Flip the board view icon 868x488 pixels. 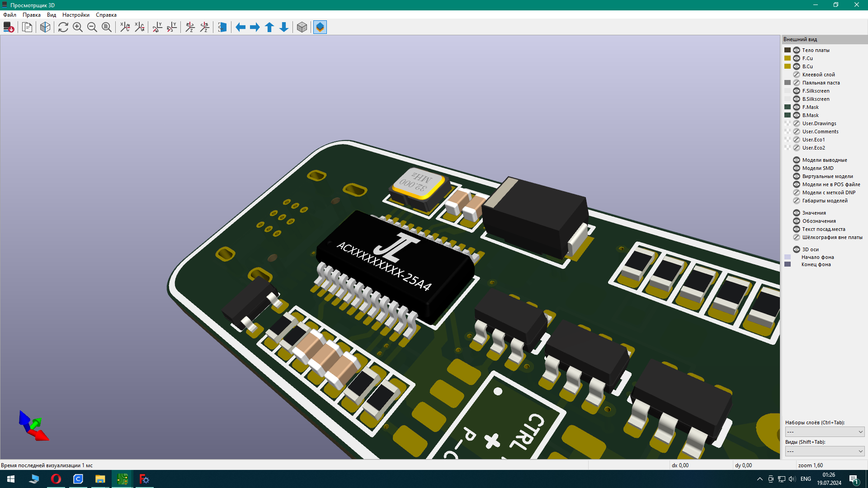point(222,27)
